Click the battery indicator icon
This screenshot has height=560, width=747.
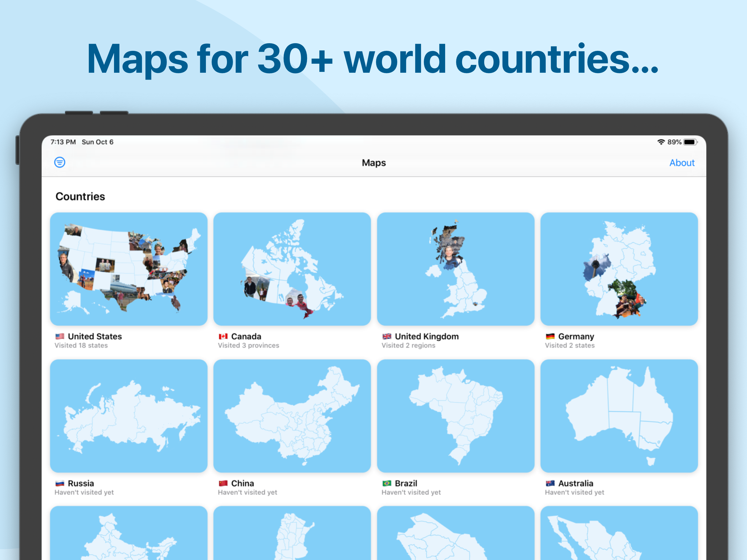click(690, 142)
